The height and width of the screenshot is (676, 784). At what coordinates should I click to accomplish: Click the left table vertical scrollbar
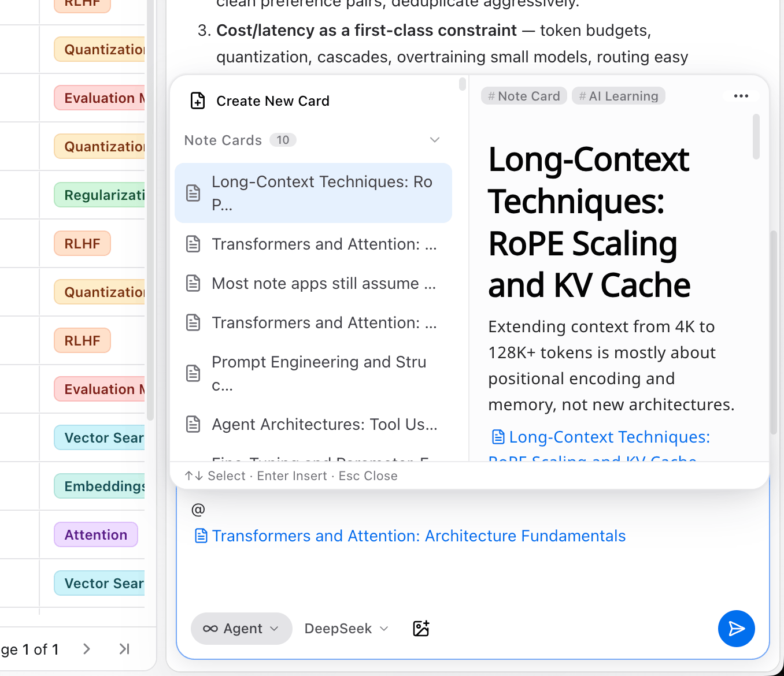(150, 210)
